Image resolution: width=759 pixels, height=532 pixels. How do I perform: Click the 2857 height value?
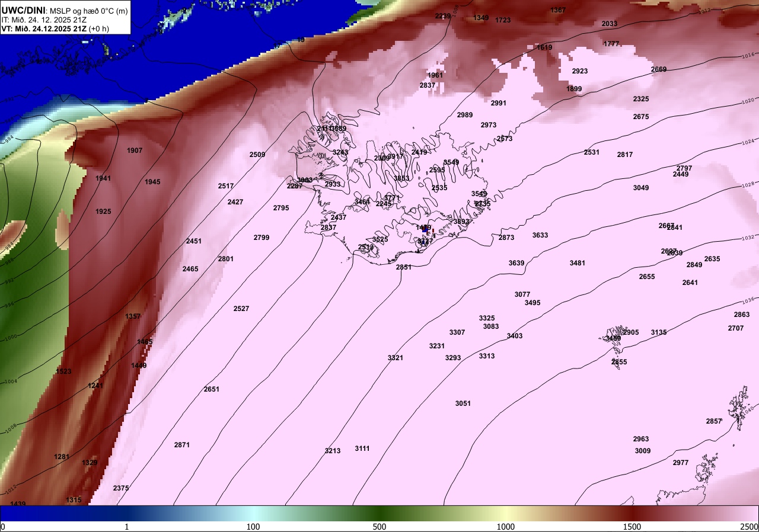[714, 421]
